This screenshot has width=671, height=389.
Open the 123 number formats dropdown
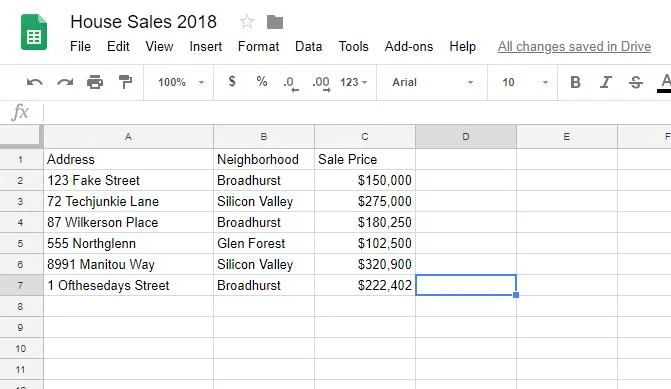pyautogui.click(x=353, y=82)
